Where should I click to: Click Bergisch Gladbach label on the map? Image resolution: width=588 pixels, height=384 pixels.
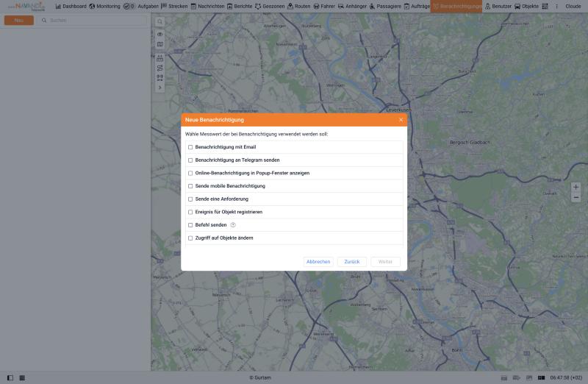470,143
